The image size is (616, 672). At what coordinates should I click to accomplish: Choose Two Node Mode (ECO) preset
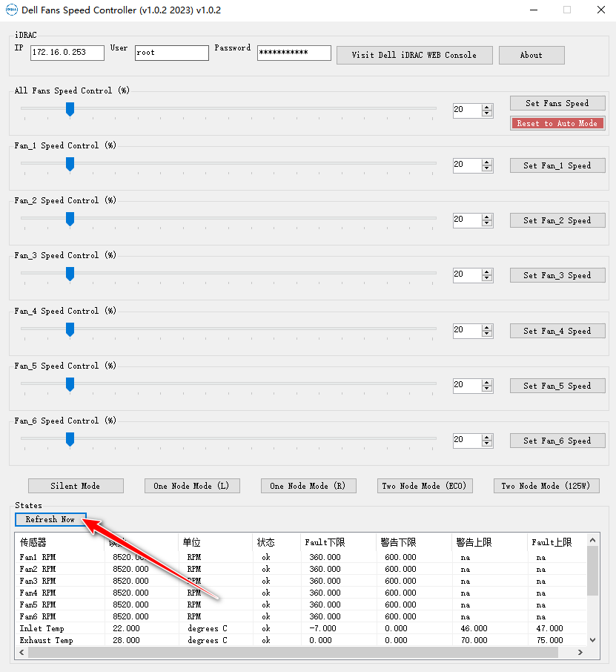point(425,486)
